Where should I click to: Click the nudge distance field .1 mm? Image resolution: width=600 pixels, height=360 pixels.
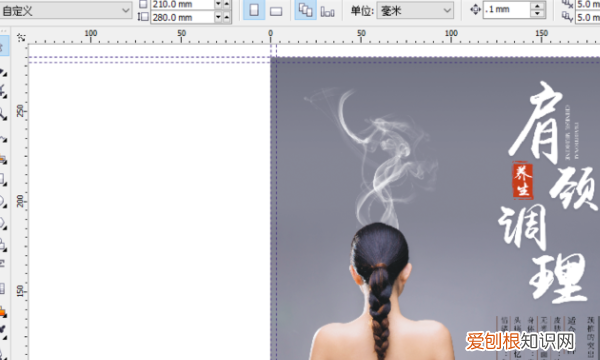coord(506,10)
